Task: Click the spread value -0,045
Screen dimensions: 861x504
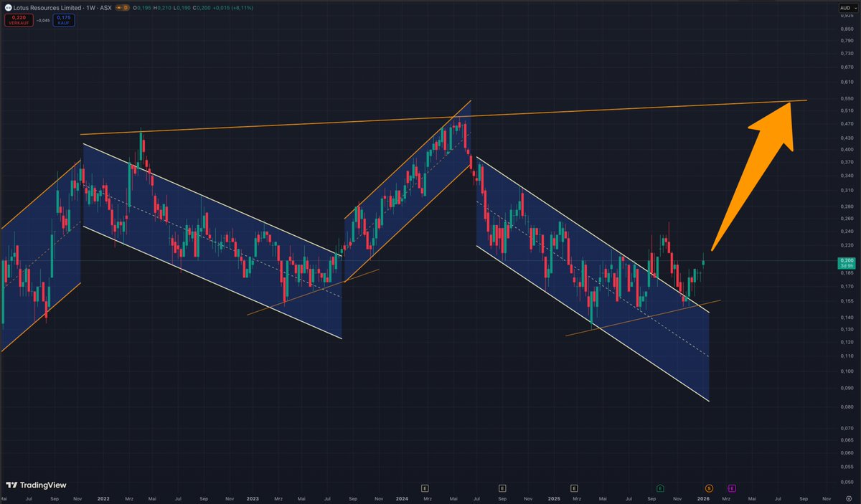Action: (x=43, y=20)
